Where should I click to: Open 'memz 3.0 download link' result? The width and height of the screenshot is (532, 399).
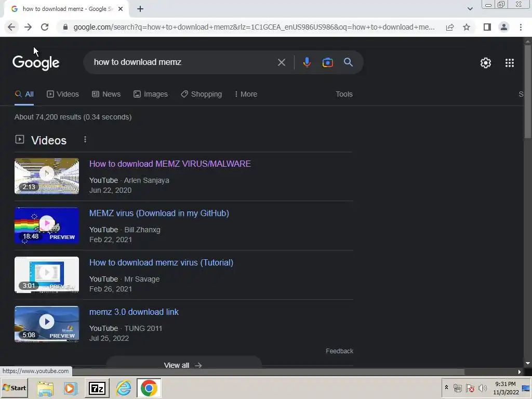click(134, 312)
